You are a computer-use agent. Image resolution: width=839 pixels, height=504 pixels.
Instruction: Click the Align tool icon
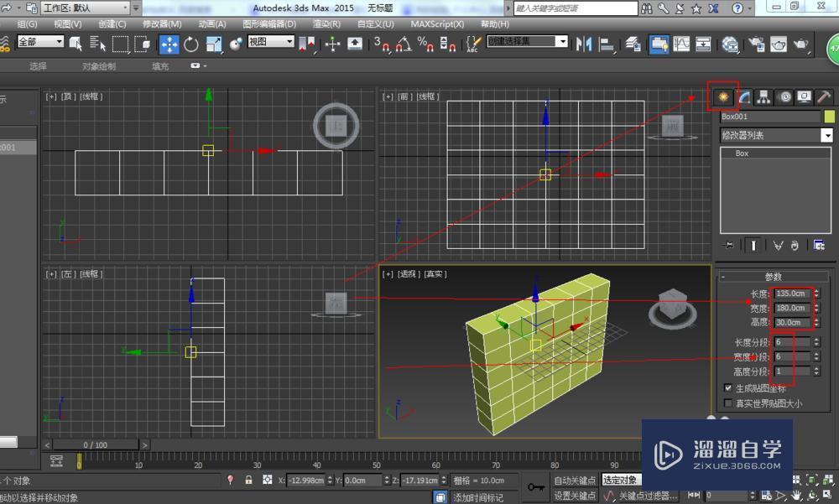(606, 44)
